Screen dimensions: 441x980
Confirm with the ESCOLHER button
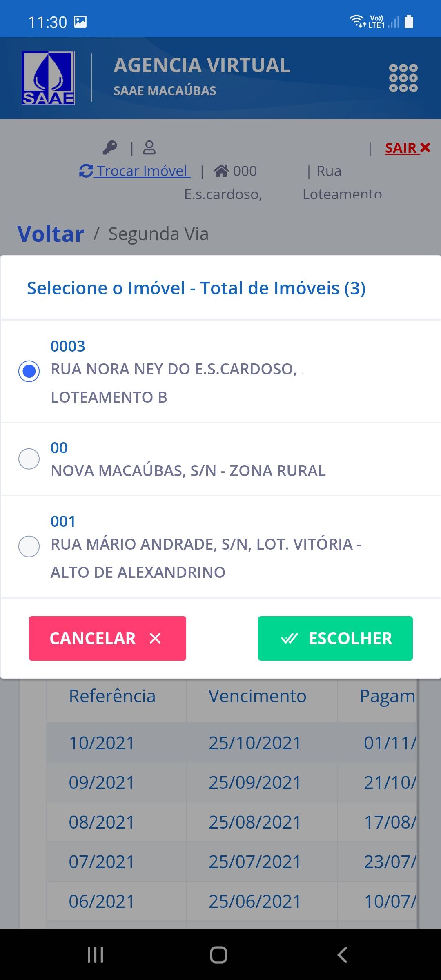(x=335, y=638)
